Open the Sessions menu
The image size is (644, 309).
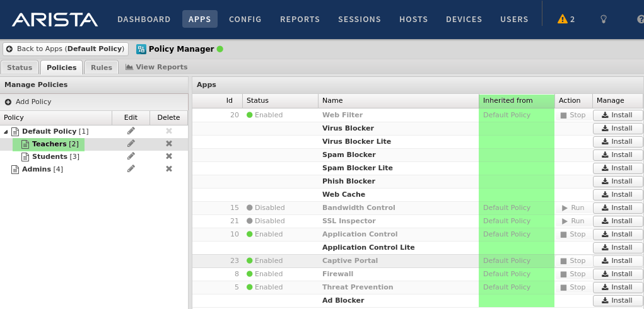pos(360,20)
